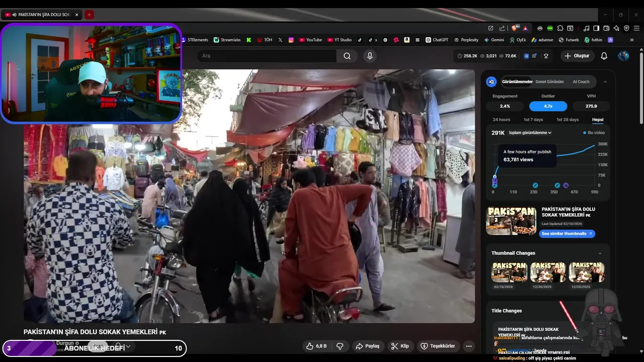Select the 24 hours range
644x362 pixels.
pyautogui.click(x=501, y=120)
